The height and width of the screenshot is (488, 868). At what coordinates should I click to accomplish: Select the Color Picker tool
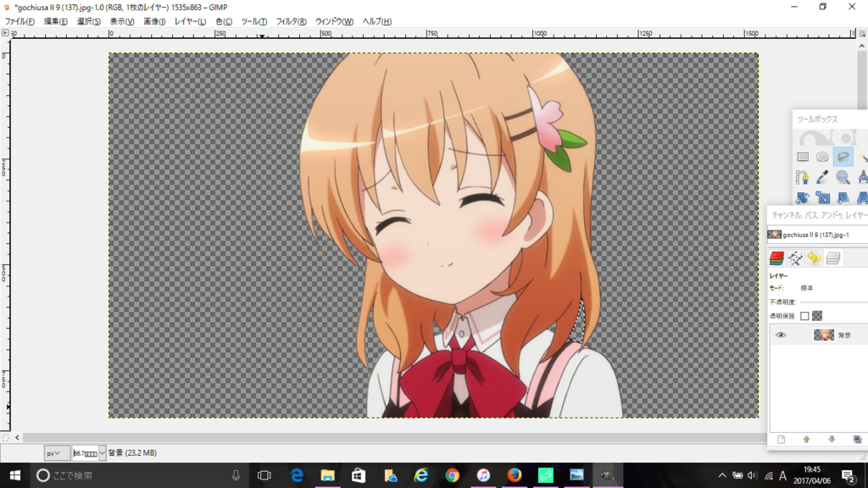[823, 176]
